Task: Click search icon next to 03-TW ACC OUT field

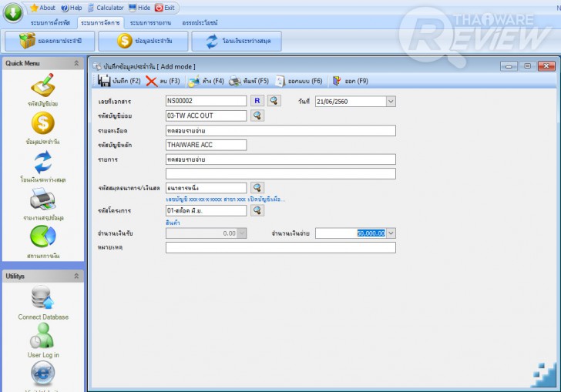Action: pyautogui.click(x=257, y=116)
